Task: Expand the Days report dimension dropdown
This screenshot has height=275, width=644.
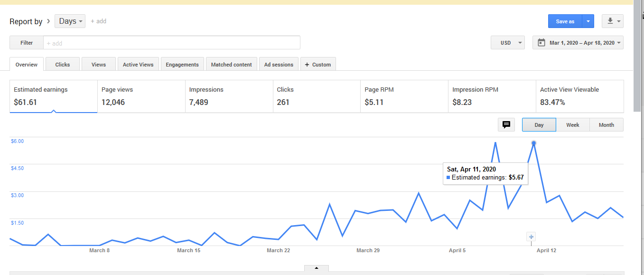Action: tap(70, 21)
